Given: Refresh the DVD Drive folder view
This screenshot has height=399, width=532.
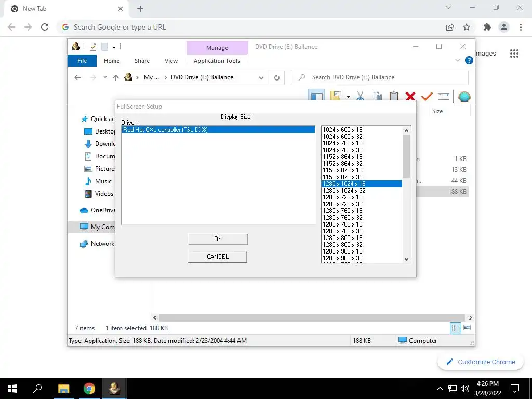Looking at the screenshot, I should coord(276,78).
